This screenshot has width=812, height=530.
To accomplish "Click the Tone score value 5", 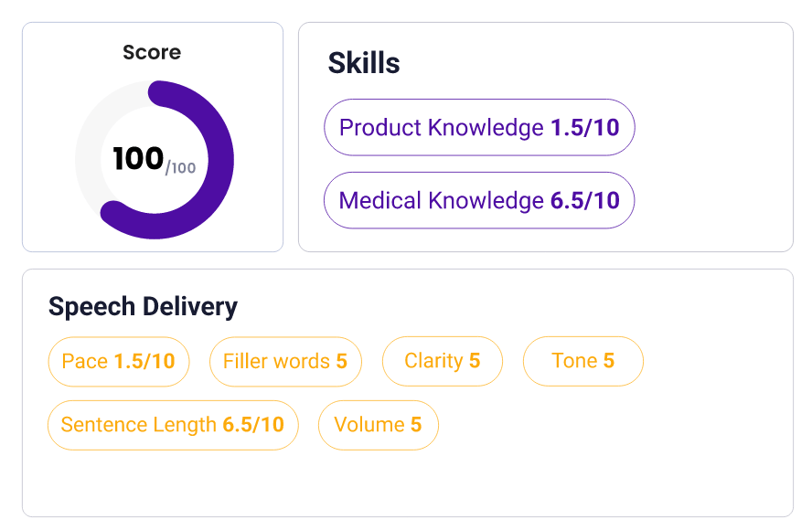I will (x=609, y=361).
